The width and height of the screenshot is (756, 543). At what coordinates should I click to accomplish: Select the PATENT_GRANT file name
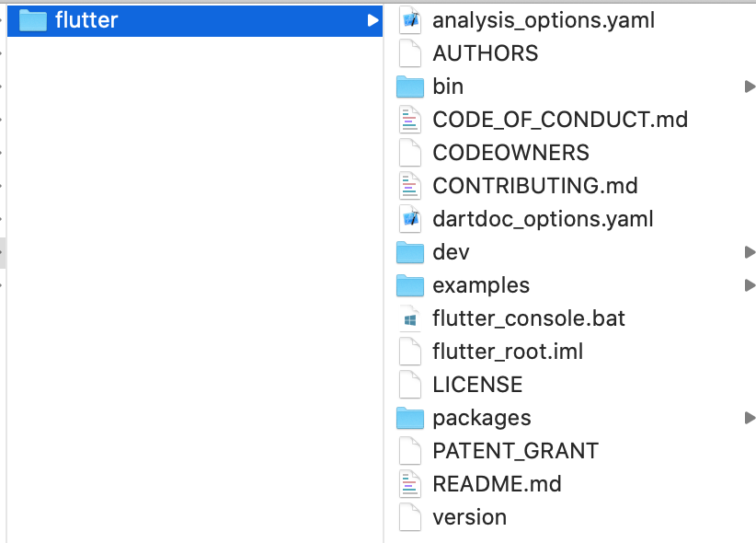(515, 451)
